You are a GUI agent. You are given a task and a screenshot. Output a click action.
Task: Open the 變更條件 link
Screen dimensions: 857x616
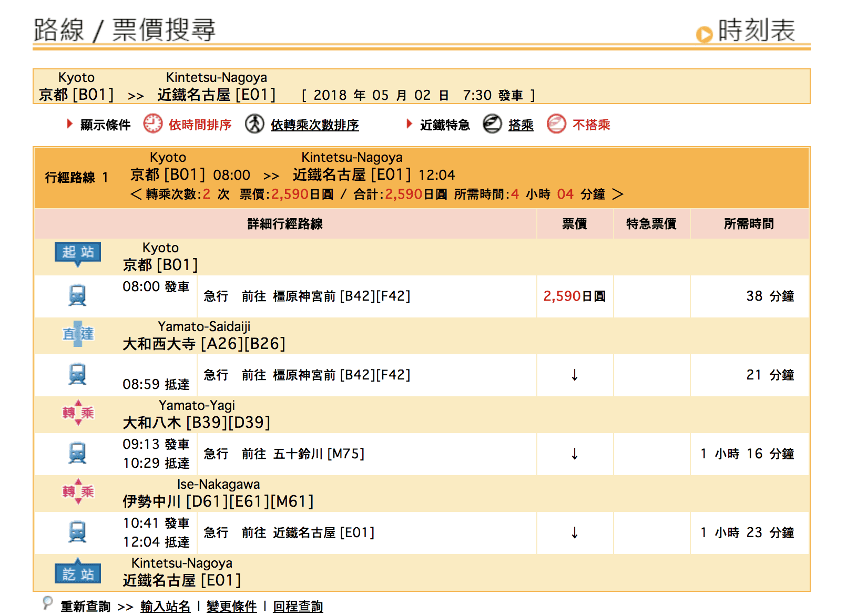(231, 606)
